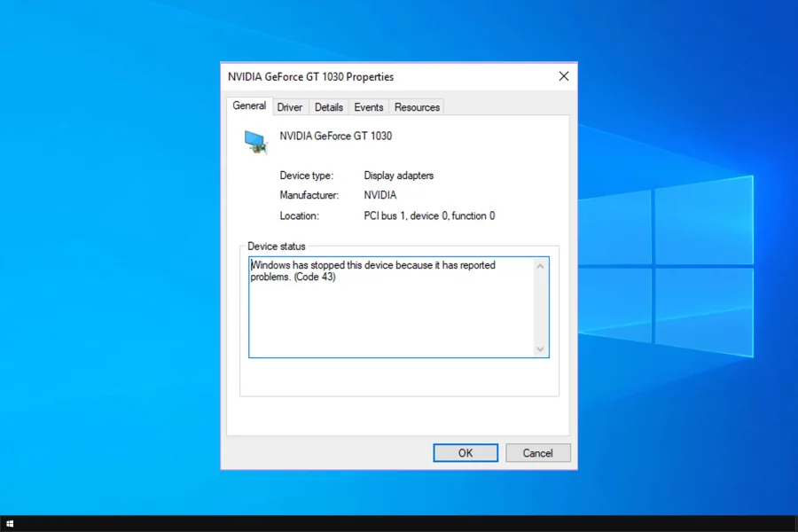Click the device name beside the adapter icon

pos(335,137)
